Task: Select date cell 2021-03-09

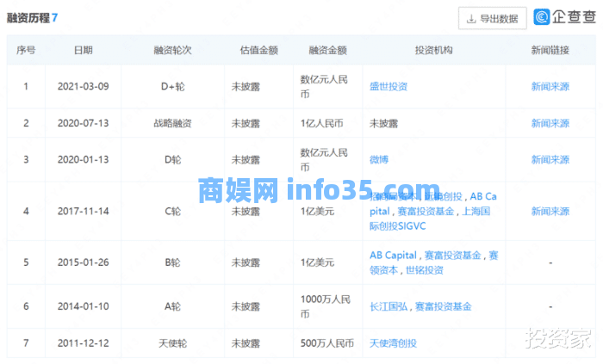Action: [x=83, y=86]
